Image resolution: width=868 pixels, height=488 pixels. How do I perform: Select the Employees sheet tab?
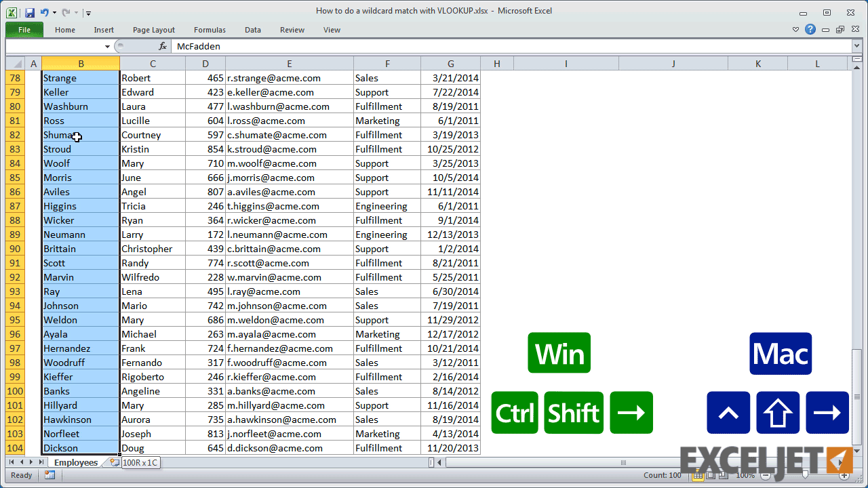tap(75, 462)
